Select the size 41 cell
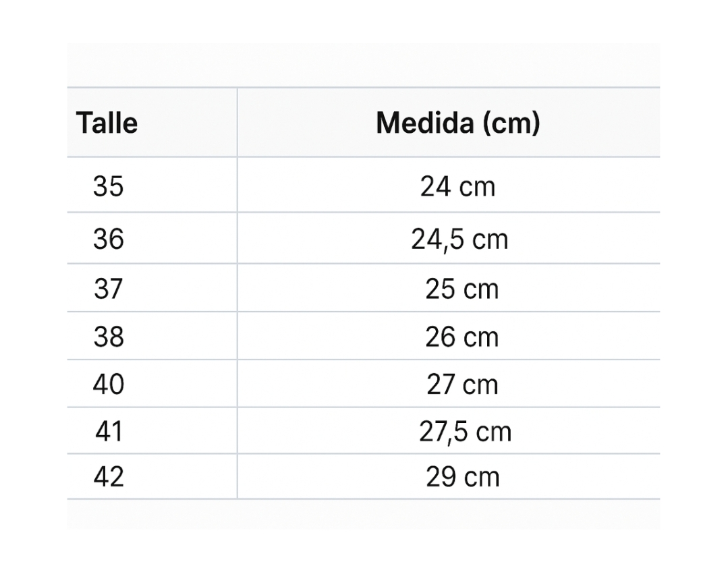 (x=109, y=431)
